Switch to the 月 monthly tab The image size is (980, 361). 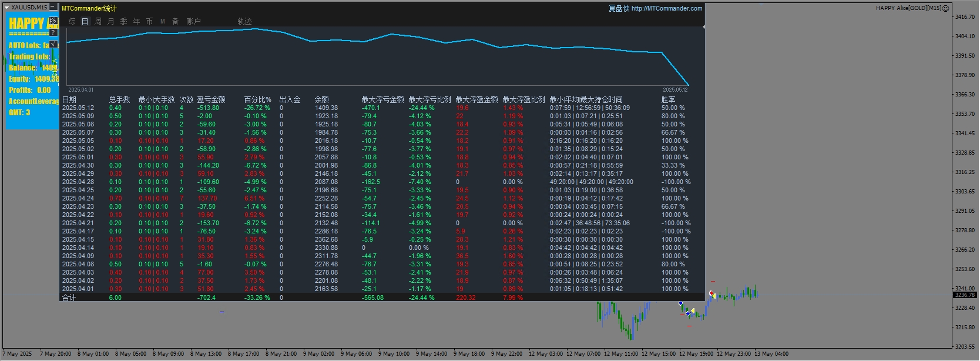[110, 21]
